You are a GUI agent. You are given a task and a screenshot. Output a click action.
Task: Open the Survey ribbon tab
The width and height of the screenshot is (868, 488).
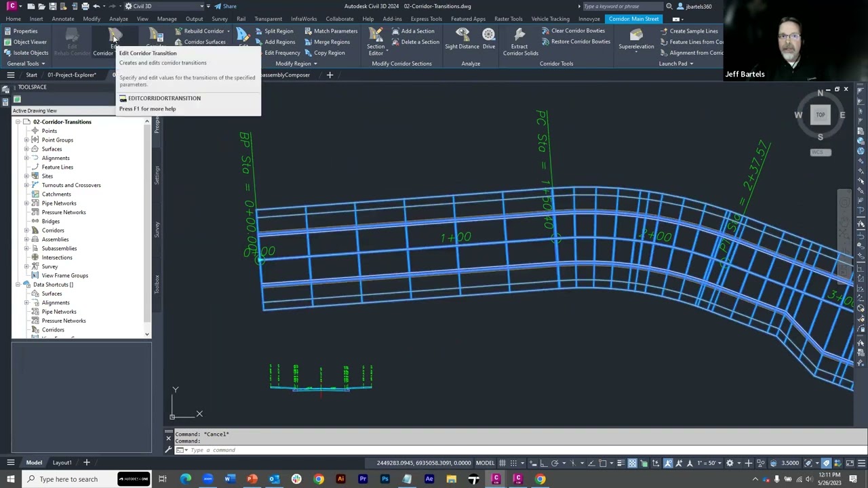[219, 19]
